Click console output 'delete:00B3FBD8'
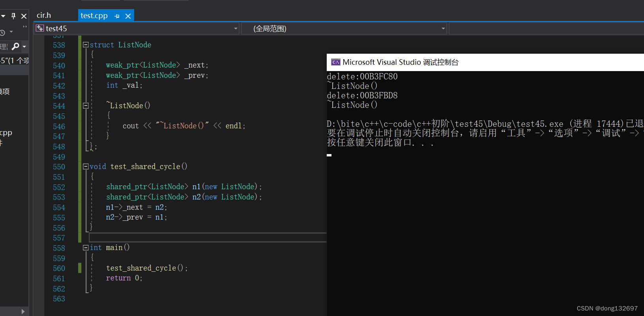This screenshot has height=316, width=644. coord(362,95)
